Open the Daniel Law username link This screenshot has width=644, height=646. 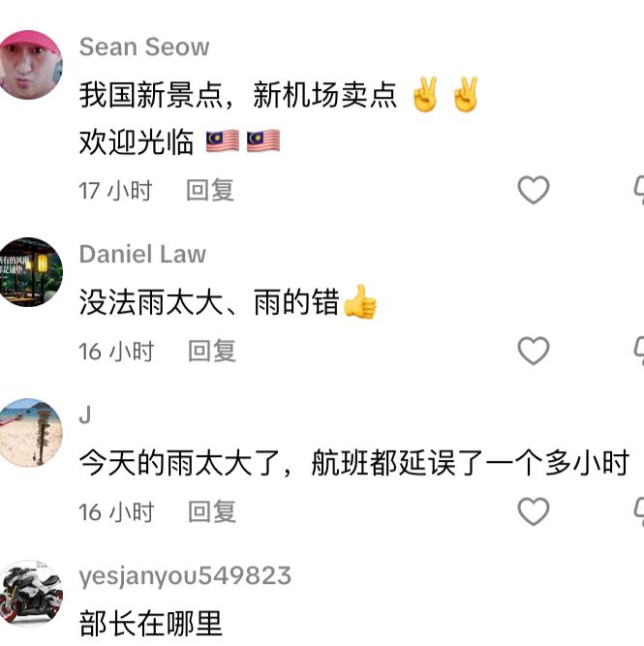pos(142,254)
